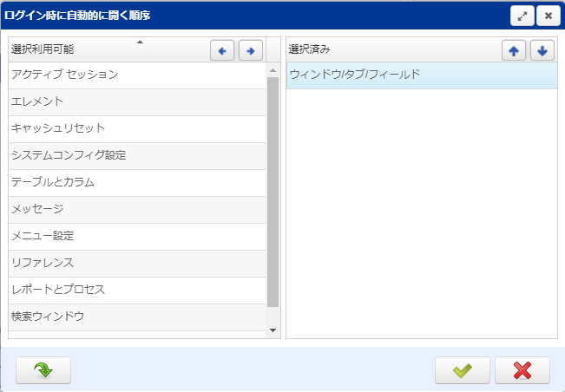Cancel with the red X button
The width and height of the screenshot is (565, 392).
point(522,370)
